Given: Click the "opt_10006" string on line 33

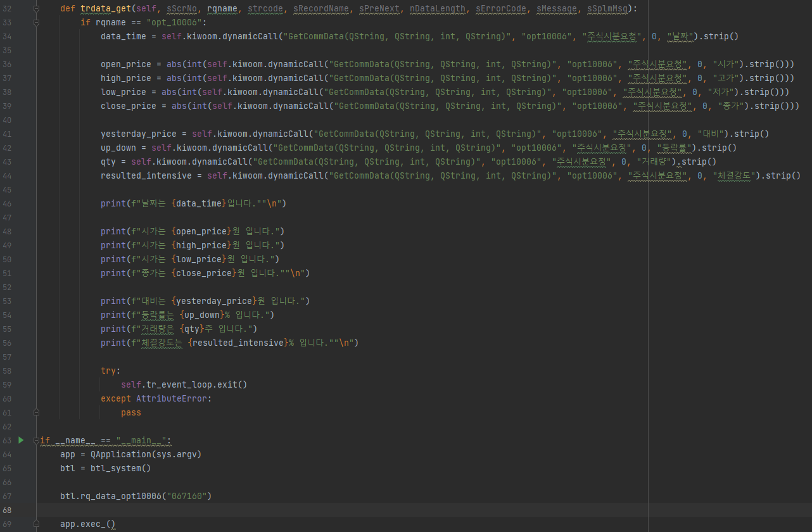Looking at the screenshot, I should click(174, 23).
